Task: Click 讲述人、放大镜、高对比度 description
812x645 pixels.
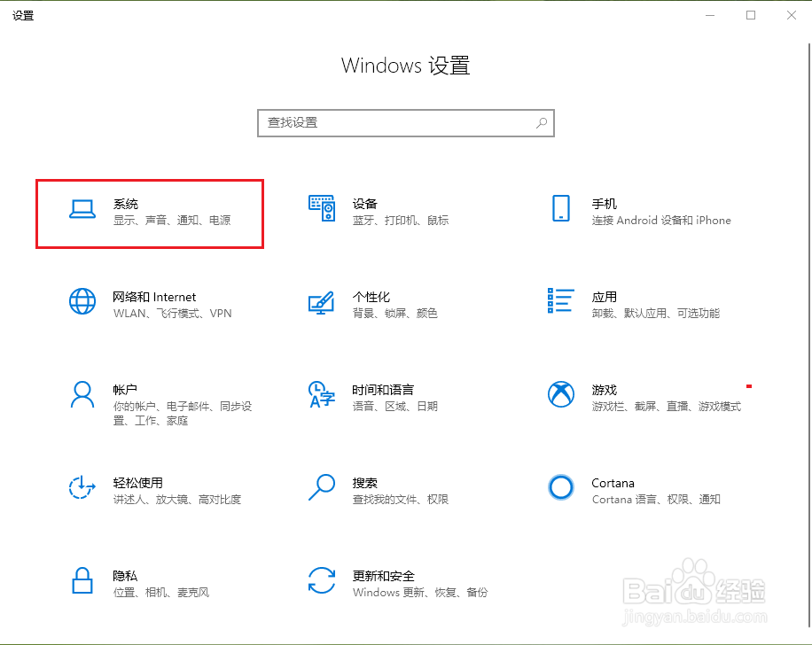Action: click(177, 500)
